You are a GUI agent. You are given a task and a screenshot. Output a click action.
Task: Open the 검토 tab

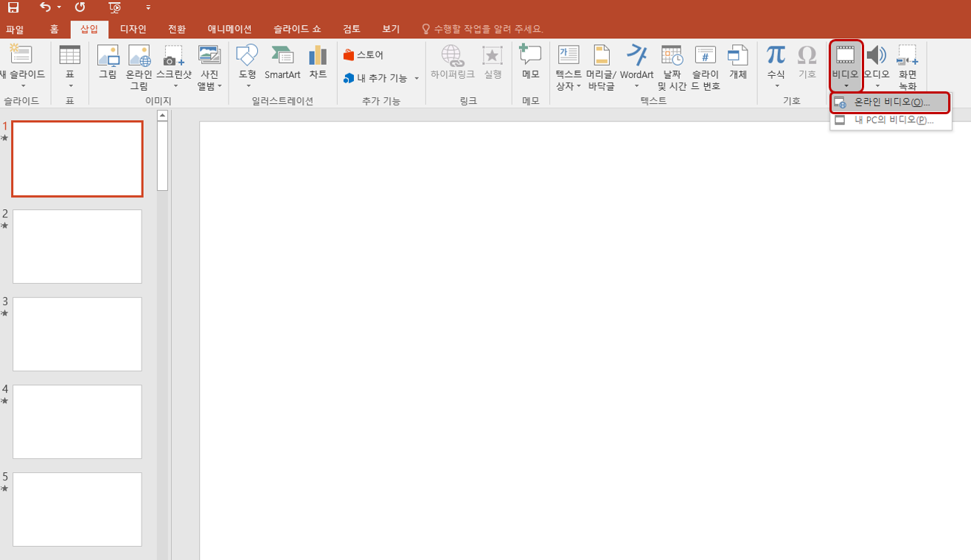point(352,29)
